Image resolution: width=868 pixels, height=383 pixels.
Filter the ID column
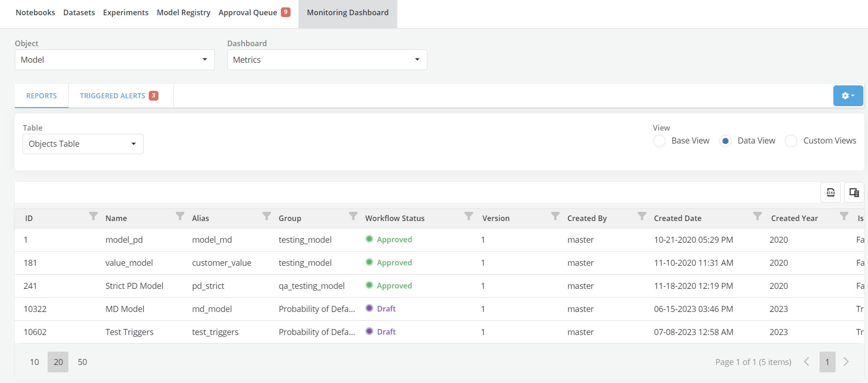click(x=93, y=216)
